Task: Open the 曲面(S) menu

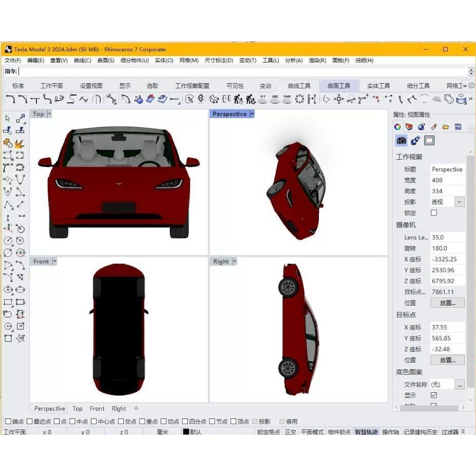Action: pos(106,61)
